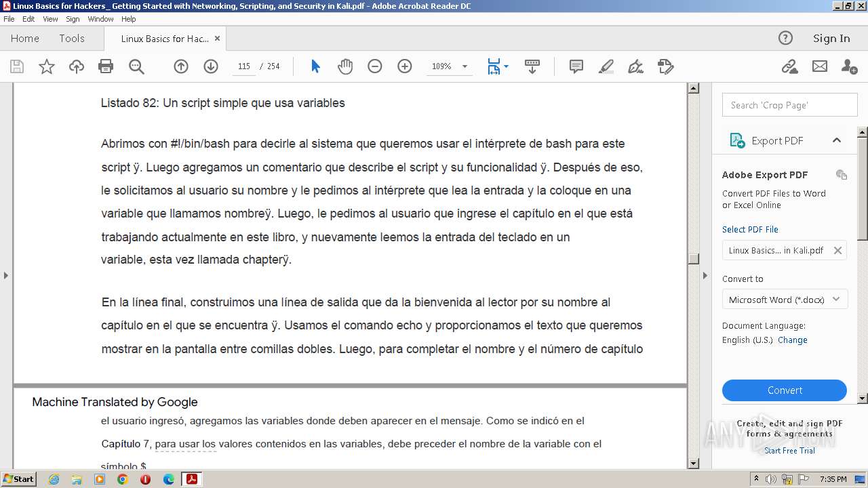The image size is (868, 488).
Task: Add a sticky note comment
Action: [x=576, y=66]
